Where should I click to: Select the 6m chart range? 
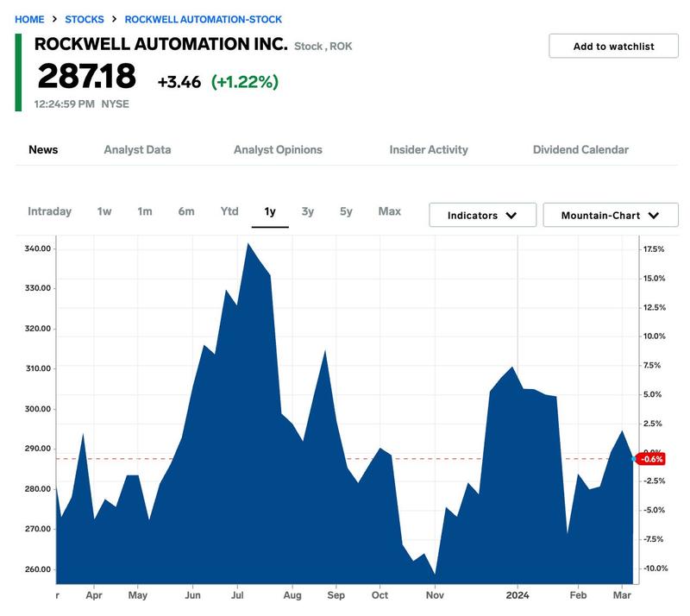(186, 211)
